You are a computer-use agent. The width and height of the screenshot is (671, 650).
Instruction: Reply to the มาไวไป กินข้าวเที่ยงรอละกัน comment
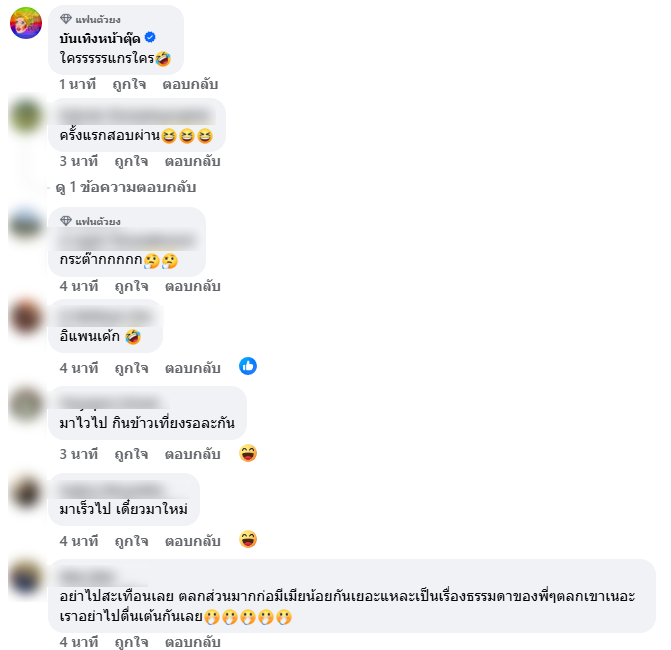pyautogui.click(x=193, y=454)
